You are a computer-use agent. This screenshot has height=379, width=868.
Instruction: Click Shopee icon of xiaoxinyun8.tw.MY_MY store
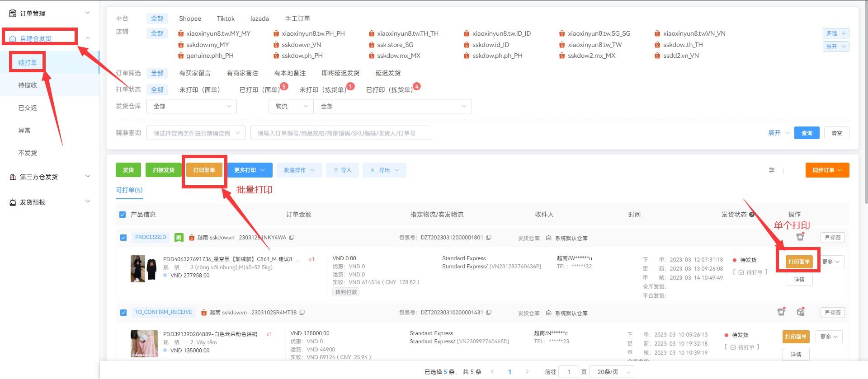pos(181,33)
